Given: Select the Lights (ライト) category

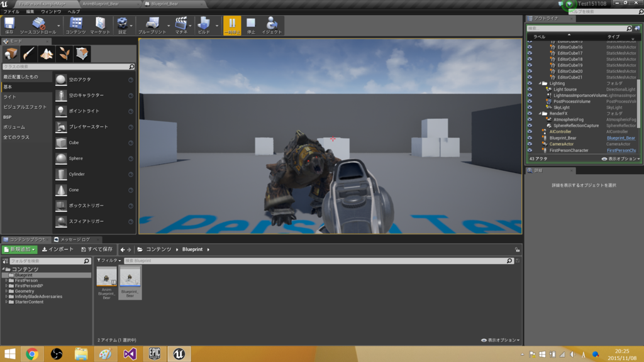Looking at the screenshot, I should click(x=10, y=97).
